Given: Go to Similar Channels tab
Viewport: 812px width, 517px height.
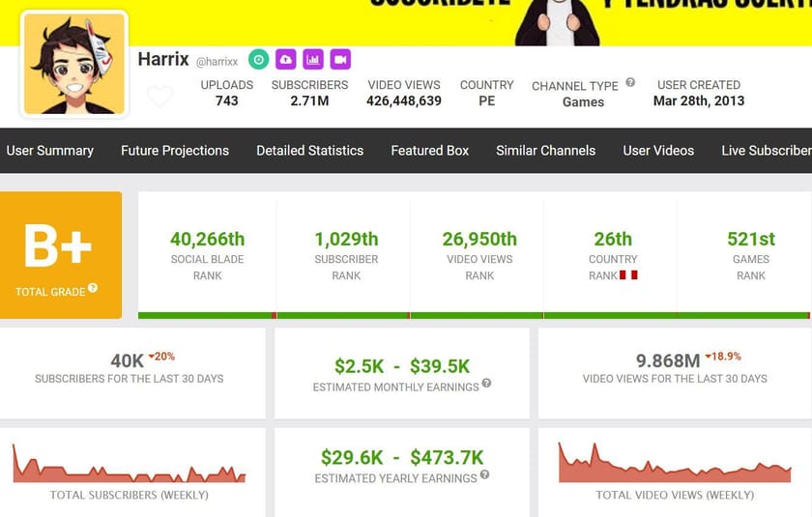Looking at the screenshot, I should (545, 151).
